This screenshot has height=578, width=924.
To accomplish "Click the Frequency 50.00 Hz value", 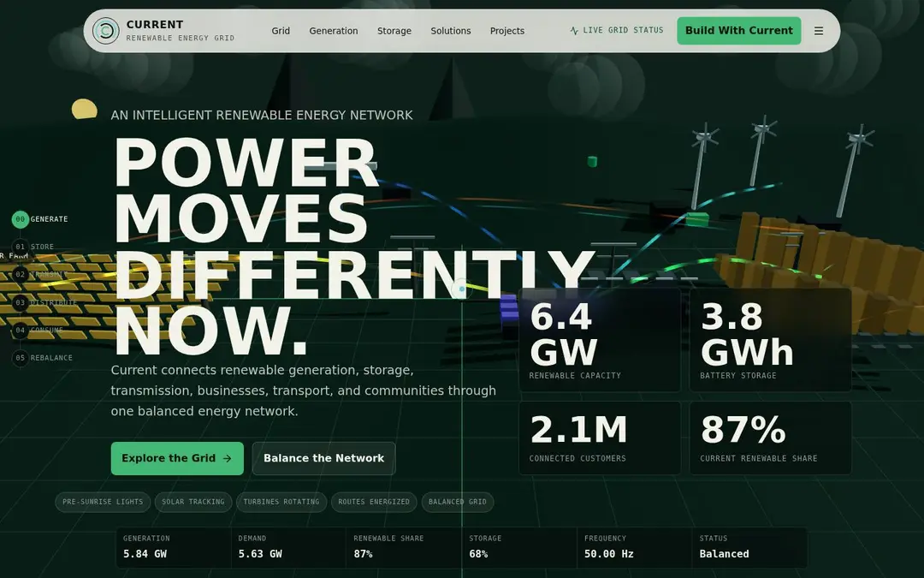I will coord(609,554).
